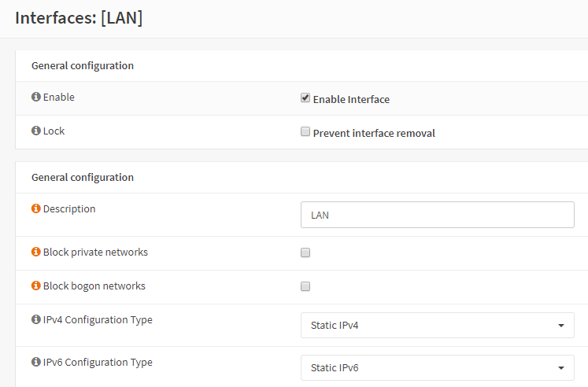This screenshot has width=588, height=387.
Task: Click the Enable Interface label text
Action: pyautogui.click(x=351, y=100)
